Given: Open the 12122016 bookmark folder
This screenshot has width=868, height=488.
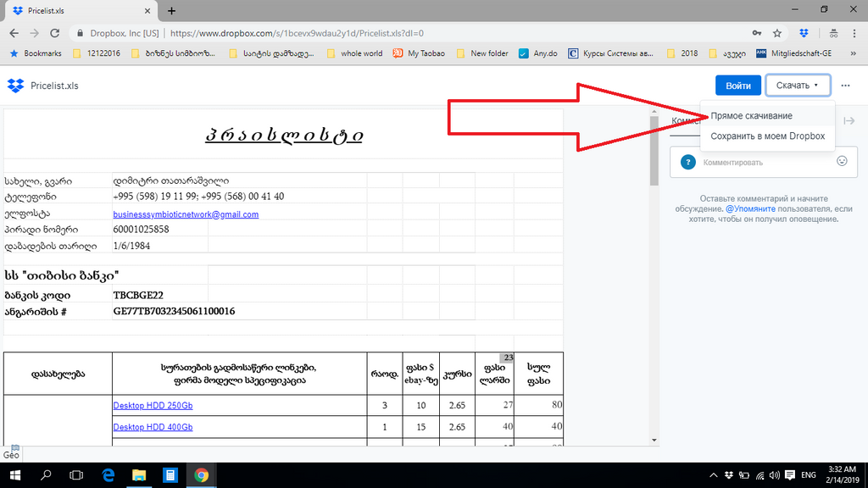Looking at the screenshot, I should 97,53.
